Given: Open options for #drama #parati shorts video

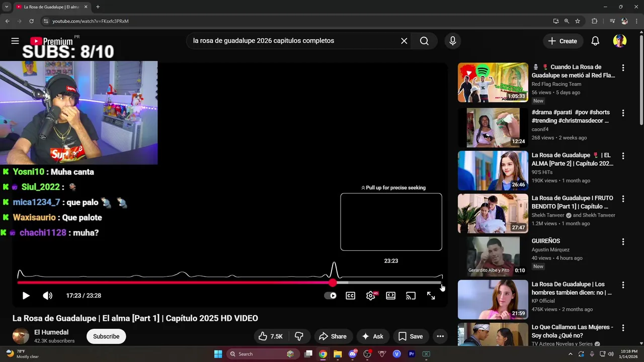Looking at the screenshot, I should click(623, 113).
